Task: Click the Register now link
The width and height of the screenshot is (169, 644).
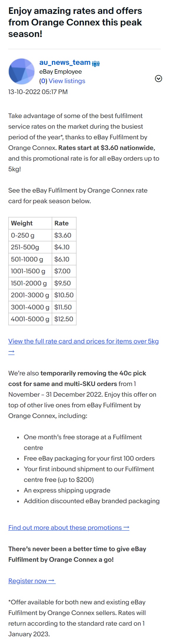Action: click(x=32, y=581)
